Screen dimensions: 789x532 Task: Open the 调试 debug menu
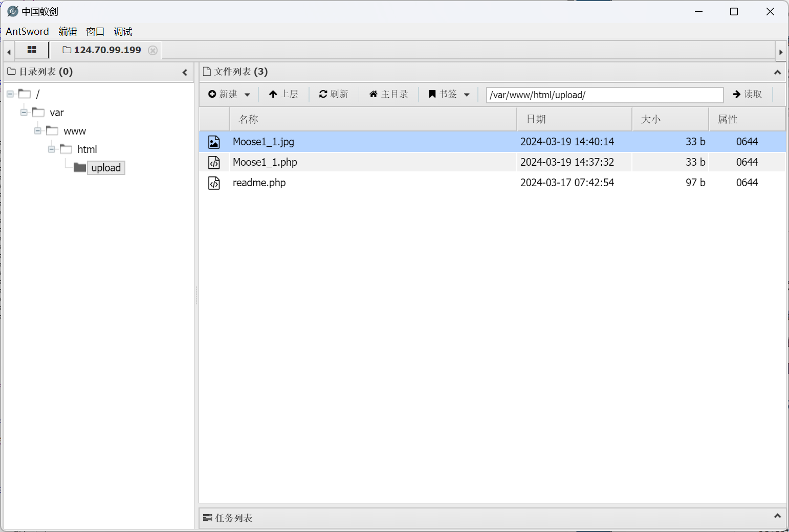(123, 32)
